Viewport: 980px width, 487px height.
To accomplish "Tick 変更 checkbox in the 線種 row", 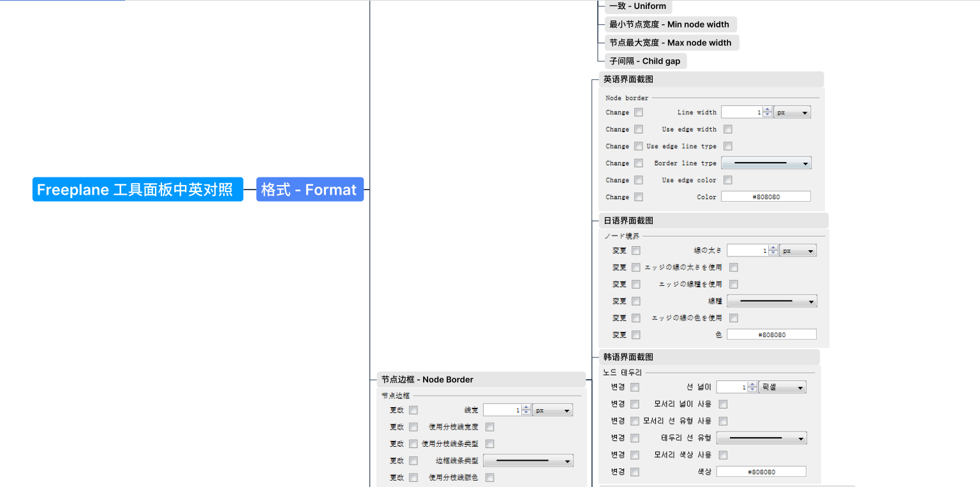I will point(636,301).
